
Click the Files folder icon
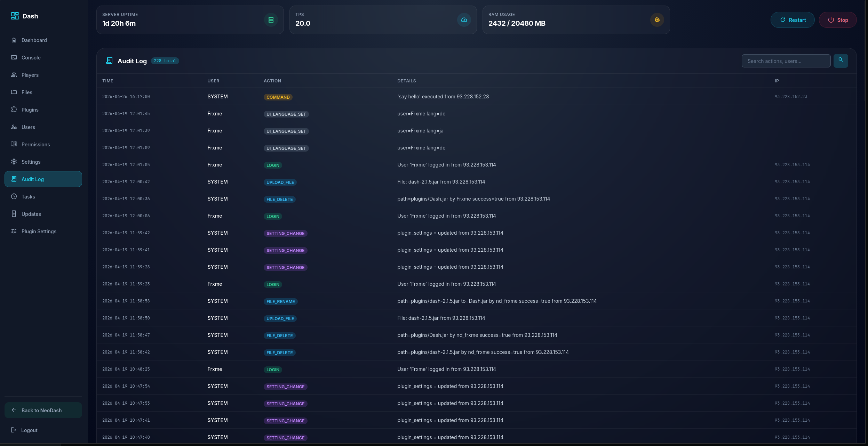(14, 92)
